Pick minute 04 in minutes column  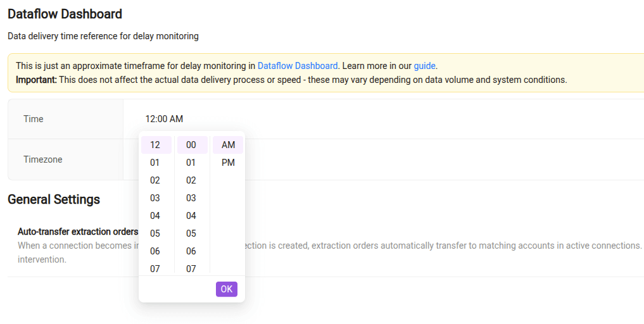(x=193, y=216)
